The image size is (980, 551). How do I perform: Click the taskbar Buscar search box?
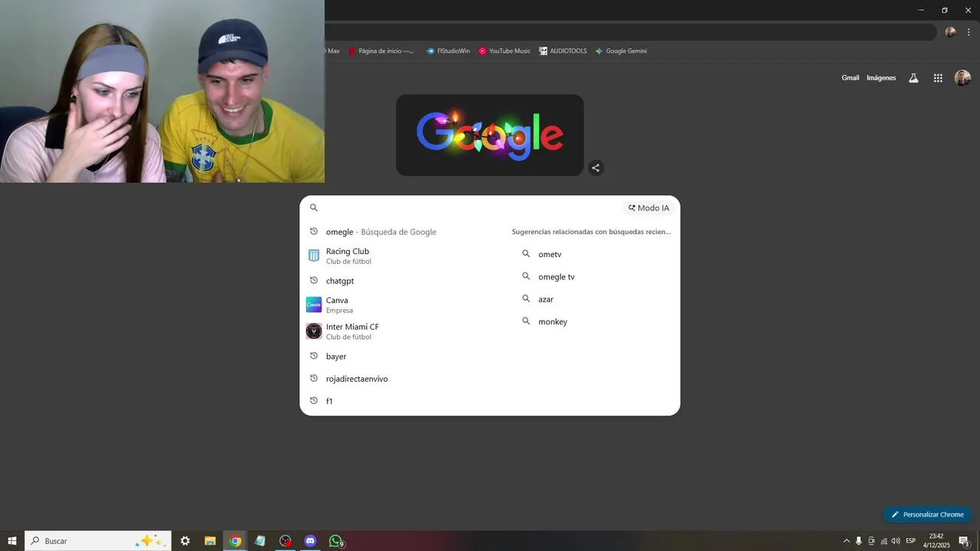click(98, 541)
